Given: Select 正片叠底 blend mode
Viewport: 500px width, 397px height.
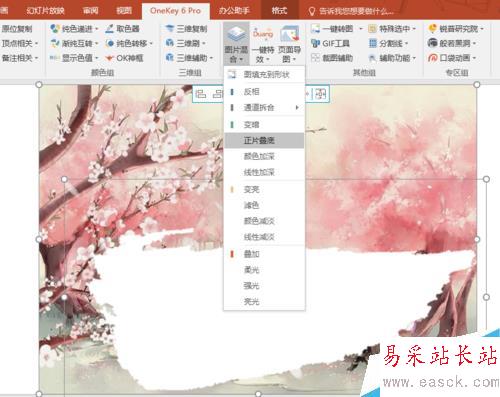Looking at the screenshot, I should (x=264, y=140).
